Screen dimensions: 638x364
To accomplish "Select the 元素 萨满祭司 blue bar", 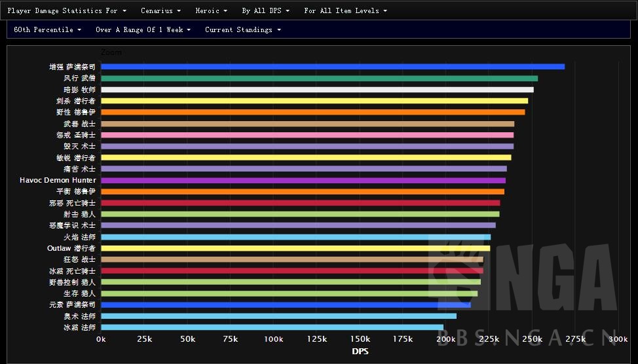I will tap(286, 304).
